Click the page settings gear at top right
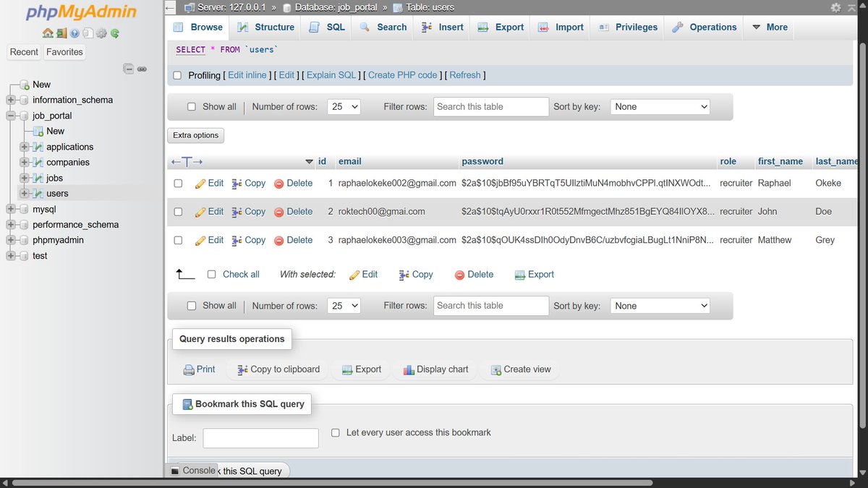Screen dimensions: 868x488 tap(836, 7)
